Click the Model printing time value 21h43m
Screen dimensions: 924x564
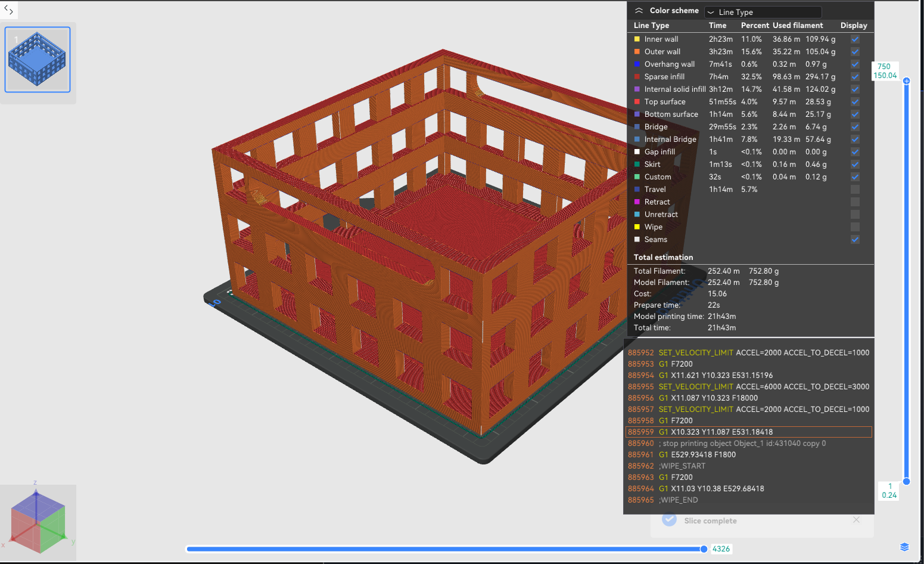click(x=721, y=317)
